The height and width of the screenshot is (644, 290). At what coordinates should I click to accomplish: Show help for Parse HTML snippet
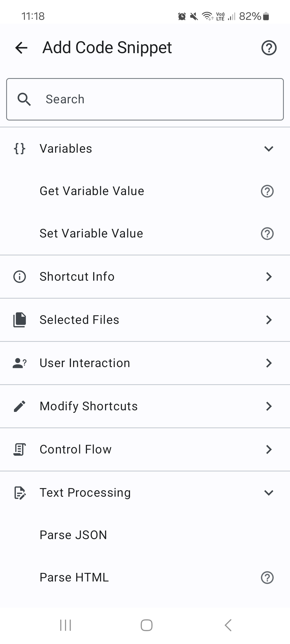click(267, 578)
